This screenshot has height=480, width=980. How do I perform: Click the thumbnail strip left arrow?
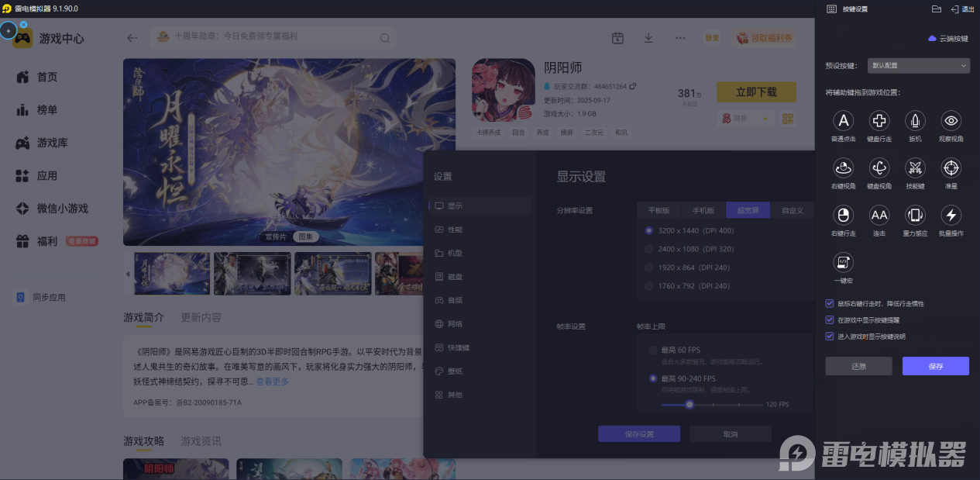tap(129, 274)
